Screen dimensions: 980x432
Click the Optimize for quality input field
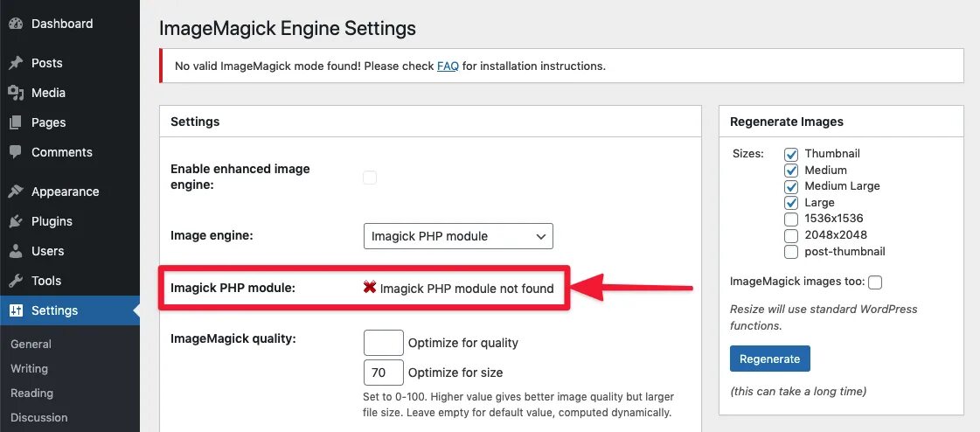coord(383,343)
